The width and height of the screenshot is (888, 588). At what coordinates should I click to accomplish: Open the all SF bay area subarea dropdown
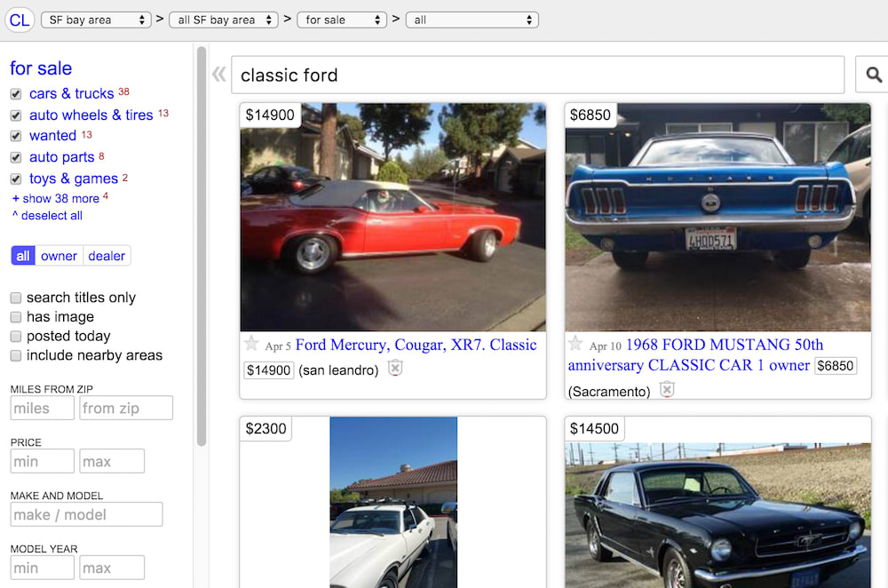click(x=224, y=20)
